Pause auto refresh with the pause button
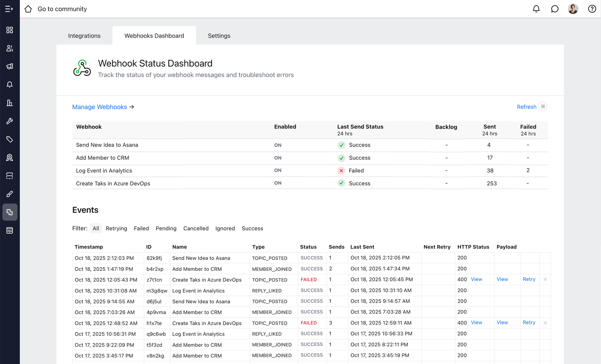 tap(543, 106)
